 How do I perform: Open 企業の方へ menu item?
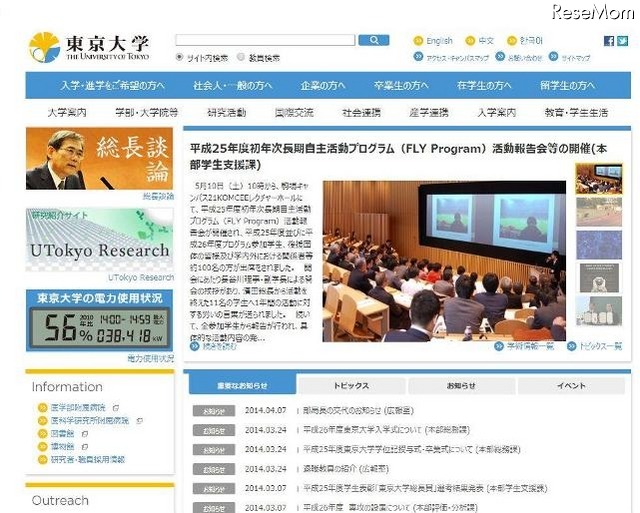(x=323, y=86)
